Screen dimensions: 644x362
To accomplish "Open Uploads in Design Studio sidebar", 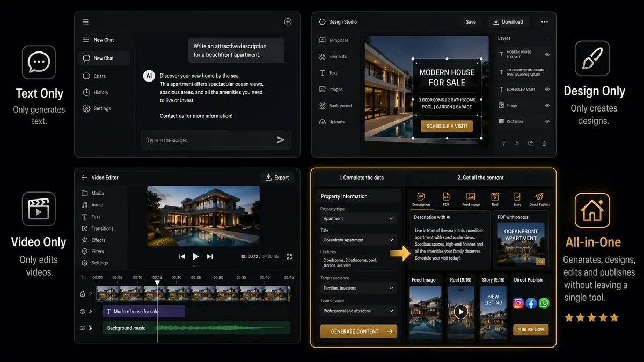I will 332,122.
